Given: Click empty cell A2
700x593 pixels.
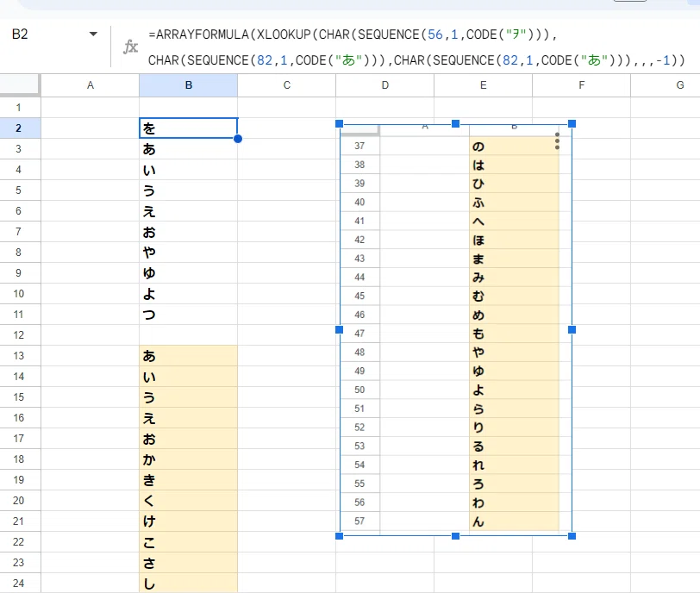Looking at the screenshot, I should (x=91, y=128).
